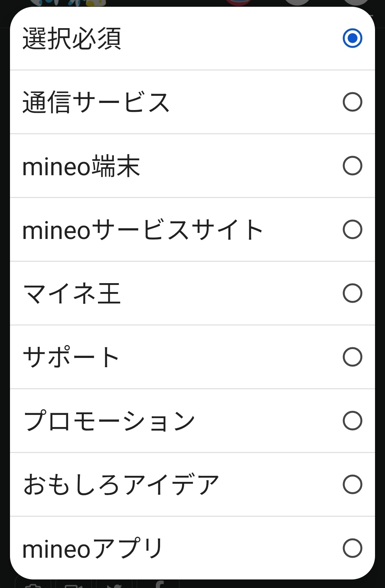Choose the おもしろアイデア option label
The image size is (385, 588).
[121, 485]
